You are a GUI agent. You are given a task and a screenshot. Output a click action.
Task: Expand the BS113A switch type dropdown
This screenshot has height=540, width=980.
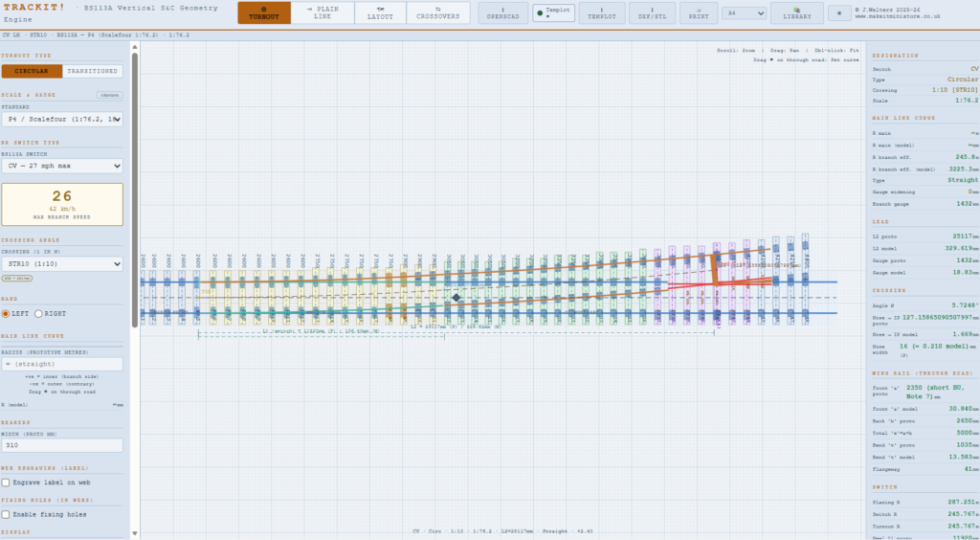point(62,166)
